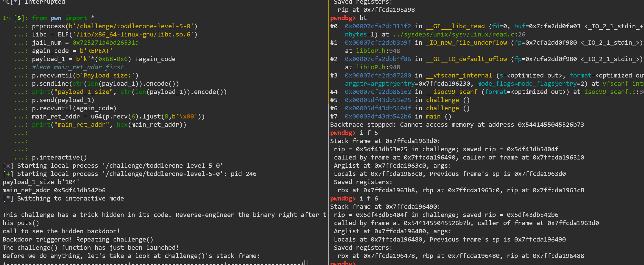Image resolution: width=644 pixels, height=265 pixels.
Task: Click '[*] Switching to interactive mode'
Action: pyautogui.click(x=63, y=199)
